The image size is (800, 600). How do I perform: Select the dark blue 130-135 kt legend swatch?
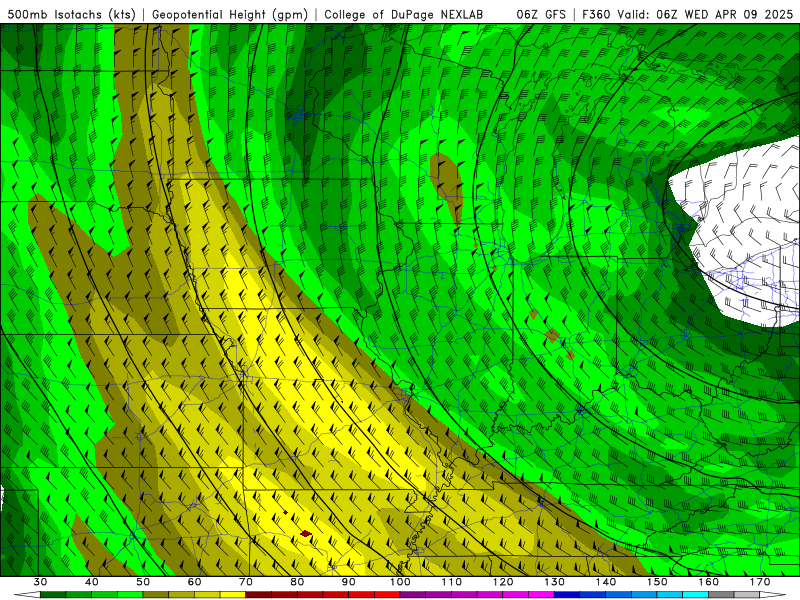567,595
